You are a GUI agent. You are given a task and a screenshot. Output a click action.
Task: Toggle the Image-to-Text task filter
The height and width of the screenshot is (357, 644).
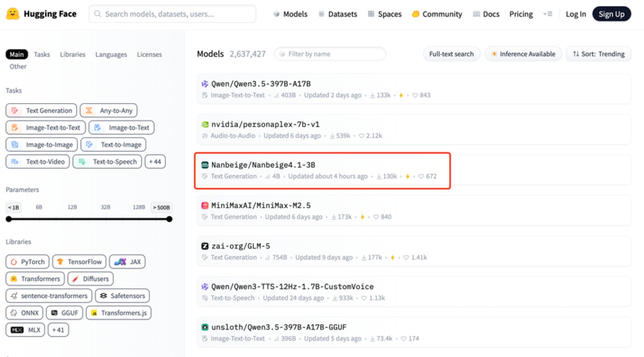121,127
